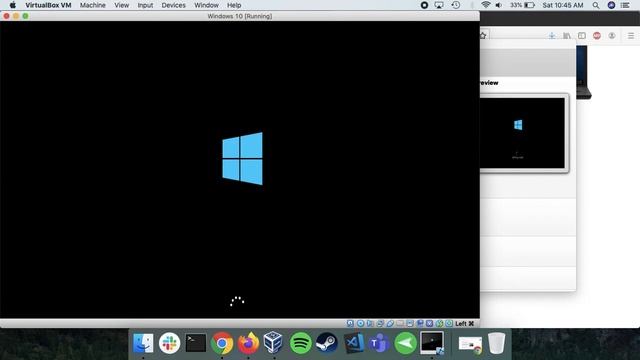Open the Trash in the dock

tap(496, 343)
